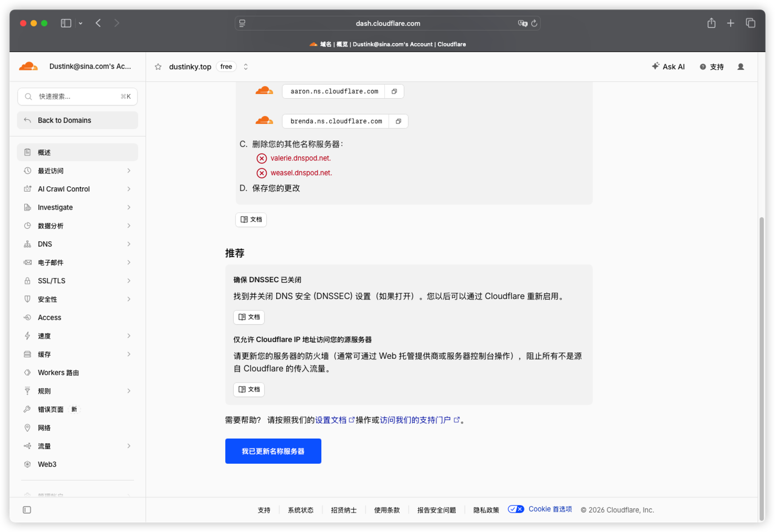Select the Access sidebar item
The height and width of the screenshot is (532, 775).
pos(78,317)
